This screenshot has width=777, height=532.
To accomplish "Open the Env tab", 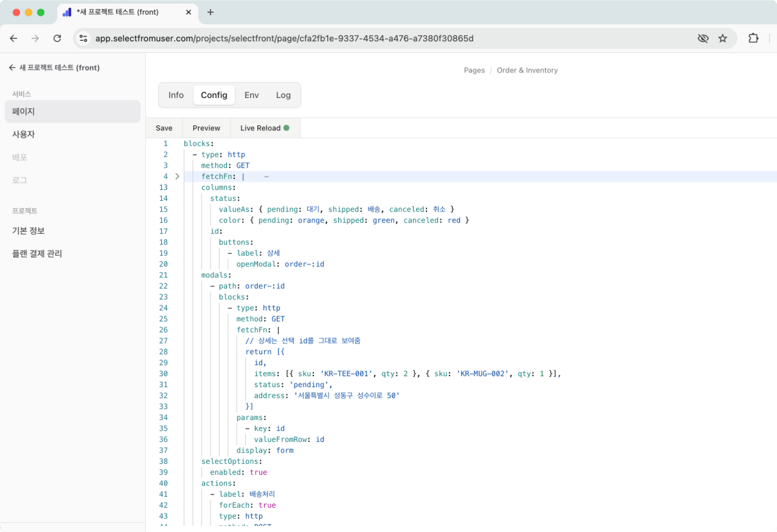I will point(251,95).
